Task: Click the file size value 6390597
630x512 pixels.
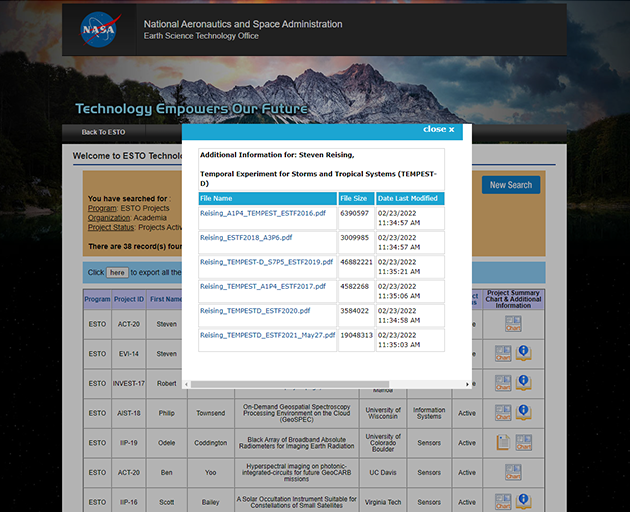Action: (x=354, y=213)
